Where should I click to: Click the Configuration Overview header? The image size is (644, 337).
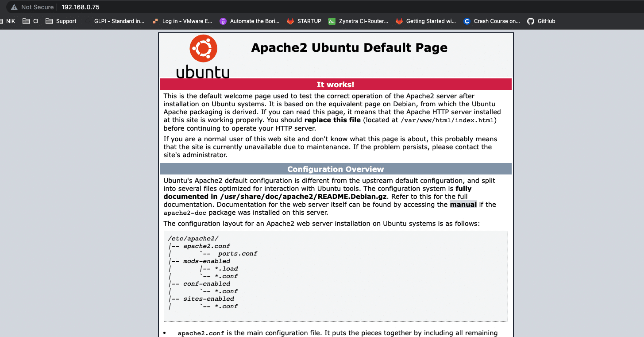[x=335, y=169]
